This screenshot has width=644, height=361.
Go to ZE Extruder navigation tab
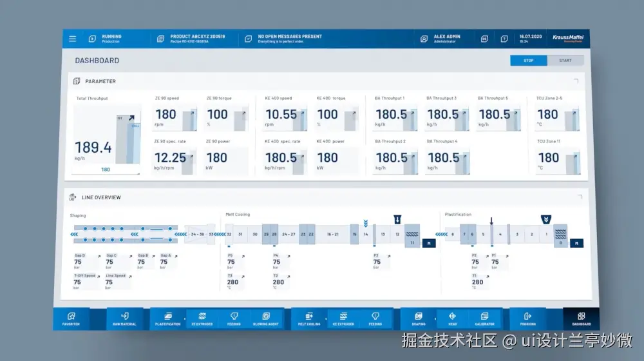202,318
